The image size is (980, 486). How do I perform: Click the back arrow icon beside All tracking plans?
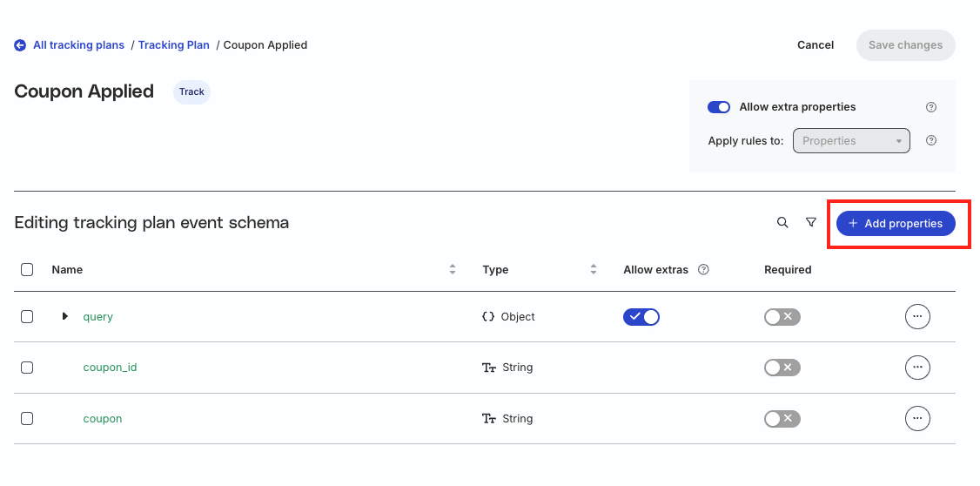tap(20, 45)
